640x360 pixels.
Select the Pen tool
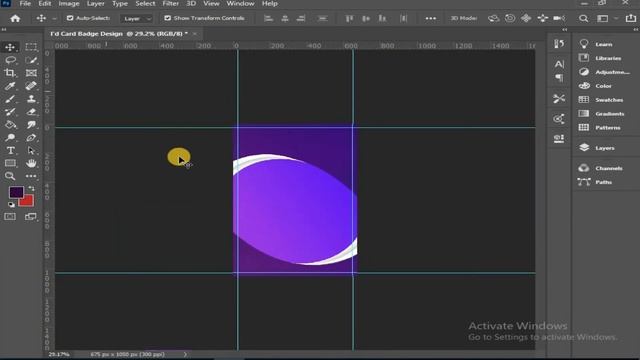31,138
